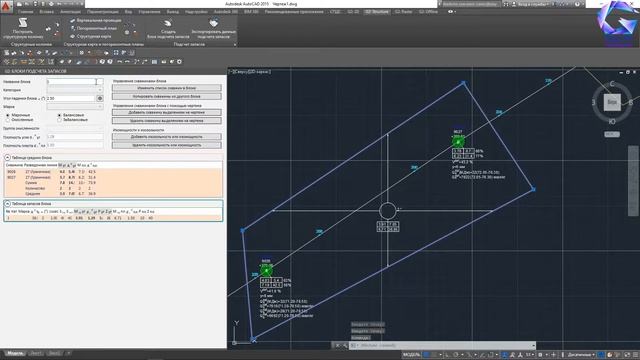Open the Марка dropdown

pyautogui.click(x=75, y=107)
